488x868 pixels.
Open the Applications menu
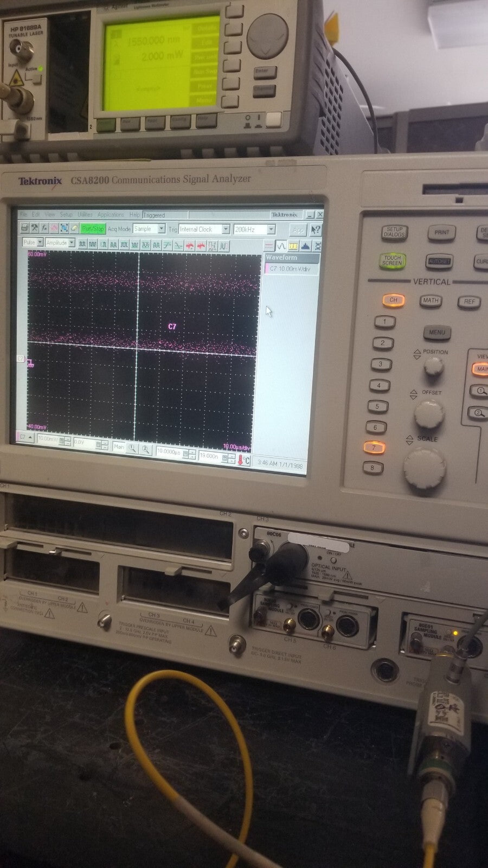(111, 215)
